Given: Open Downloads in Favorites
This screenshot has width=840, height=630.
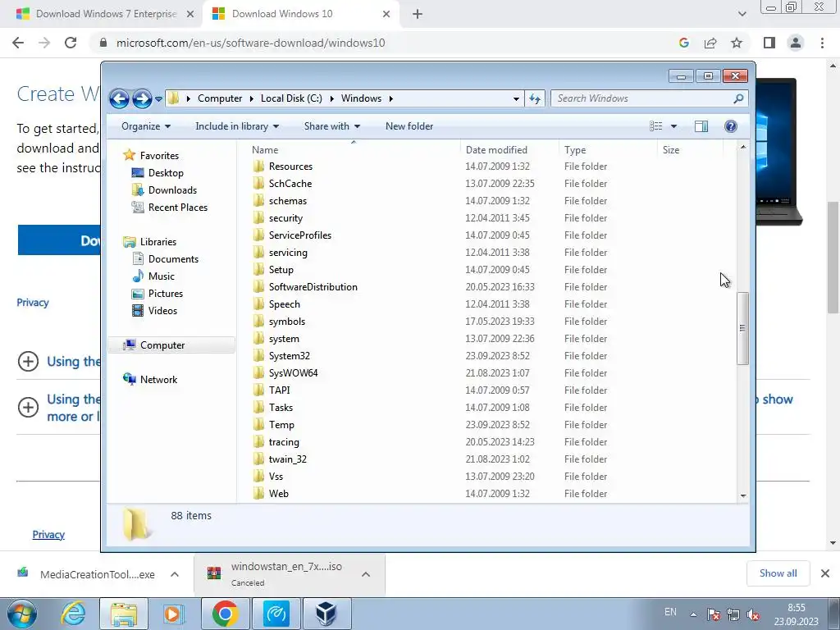Looking at the screenshot, I should [172, 190].
